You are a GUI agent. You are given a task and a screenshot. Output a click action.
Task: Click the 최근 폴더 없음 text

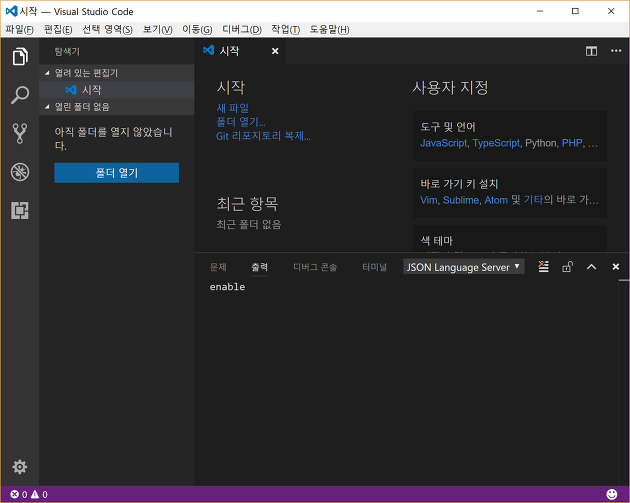249,224
